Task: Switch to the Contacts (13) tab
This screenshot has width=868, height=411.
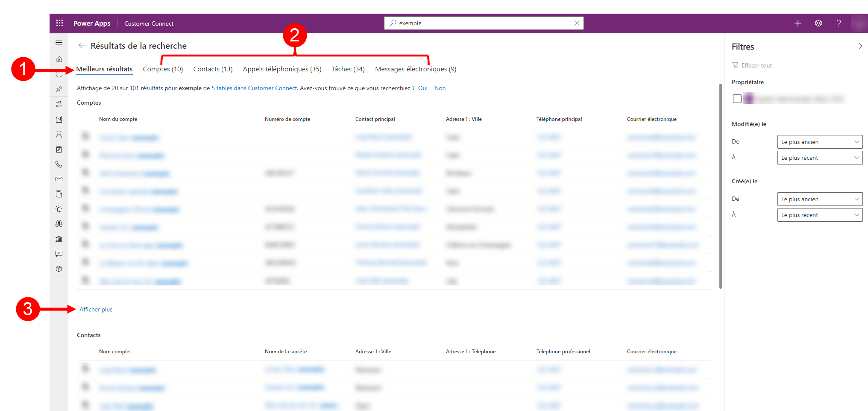Action: tap(213, 69)
